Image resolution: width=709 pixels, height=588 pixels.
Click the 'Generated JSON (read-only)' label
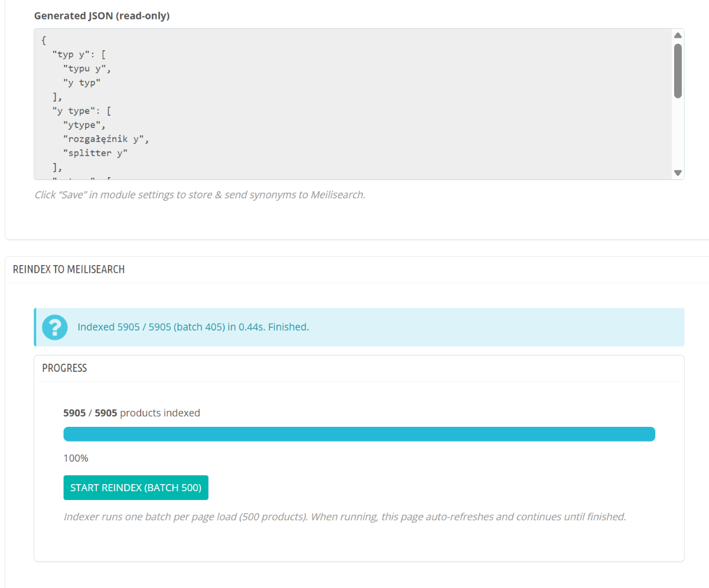click(102, 16)
